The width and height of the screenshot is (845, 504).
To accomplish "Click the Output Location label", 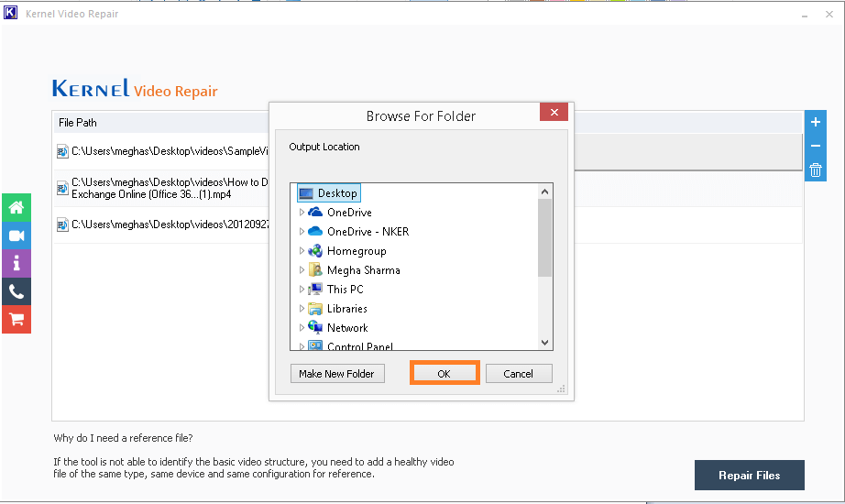I will tap(324, 147).
